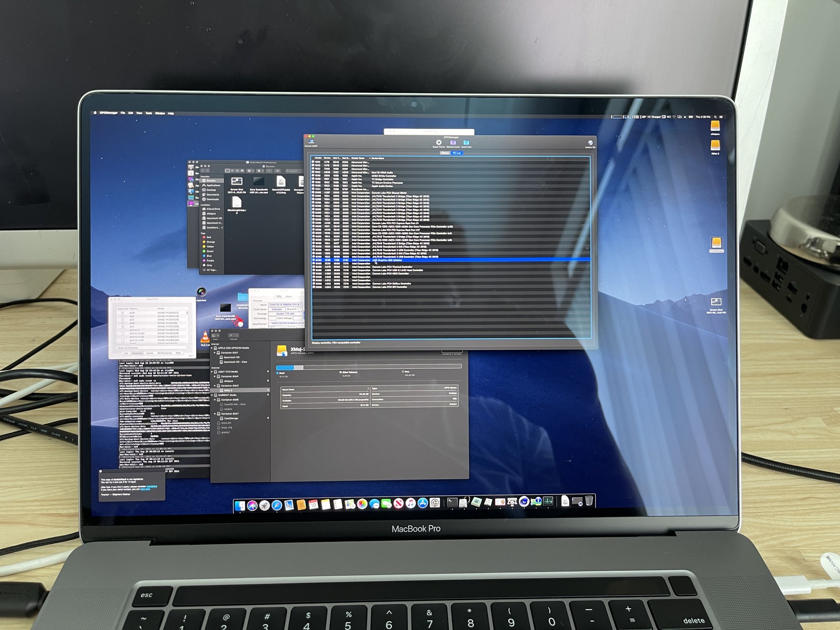Select Cannon Lake PCH Thermal Controller row
Viewport: 840px width, 630px height.
point(451,267)
